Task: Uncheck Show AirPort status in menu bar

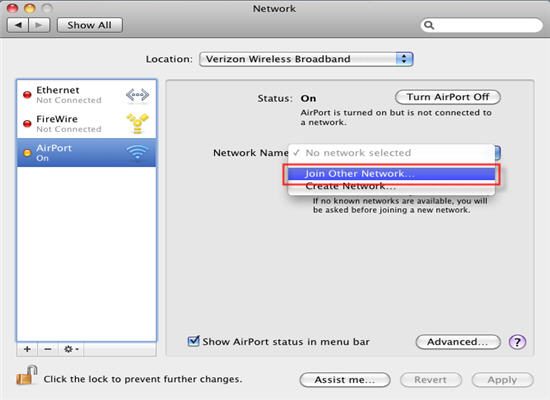Action: (193, 341)
